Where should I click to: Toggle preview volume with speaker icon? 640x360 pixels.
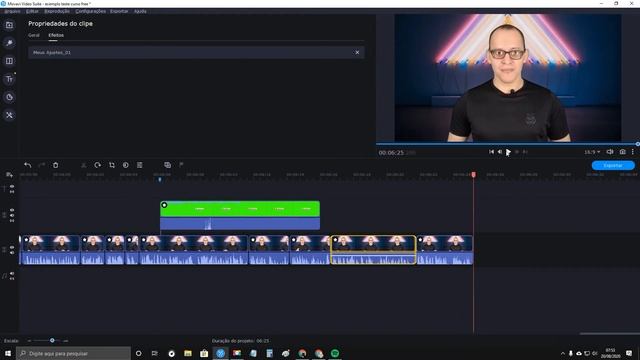tap(610, 152)
